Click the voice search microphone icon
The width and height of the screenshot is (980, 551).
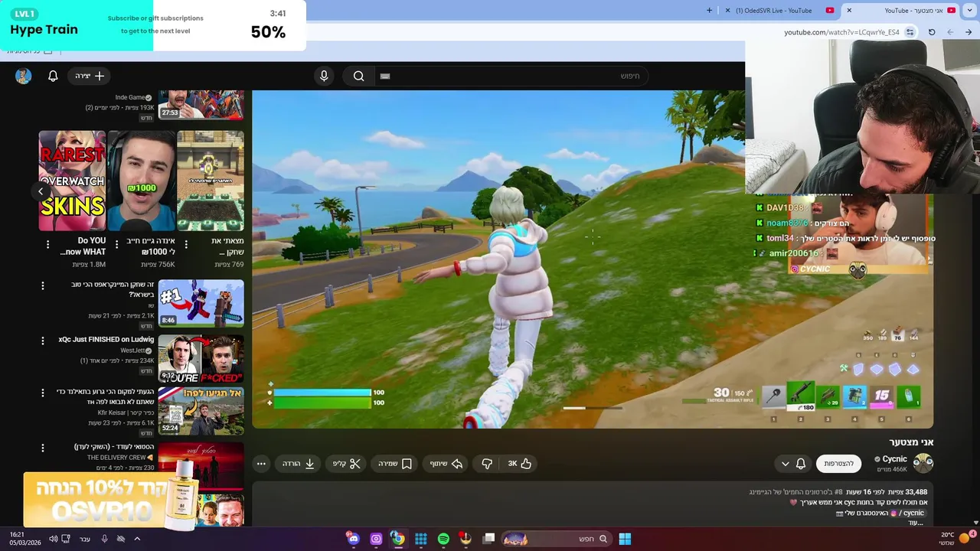tap(324, 76)
